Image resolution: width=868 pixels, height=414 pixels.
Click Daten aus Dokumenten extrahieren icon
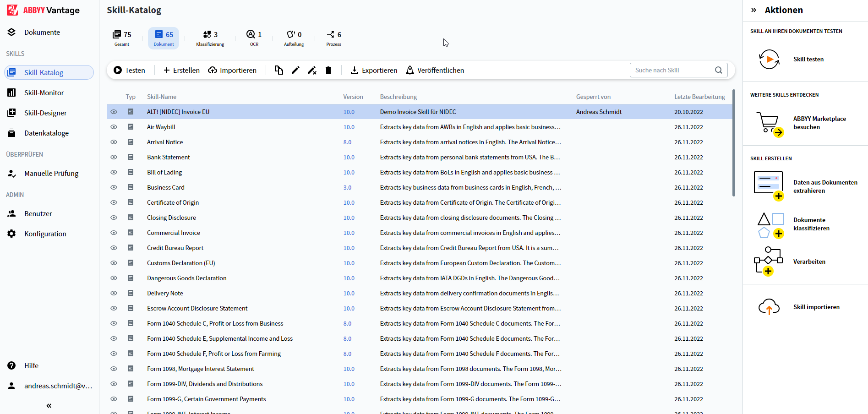[x=769, y=186]
